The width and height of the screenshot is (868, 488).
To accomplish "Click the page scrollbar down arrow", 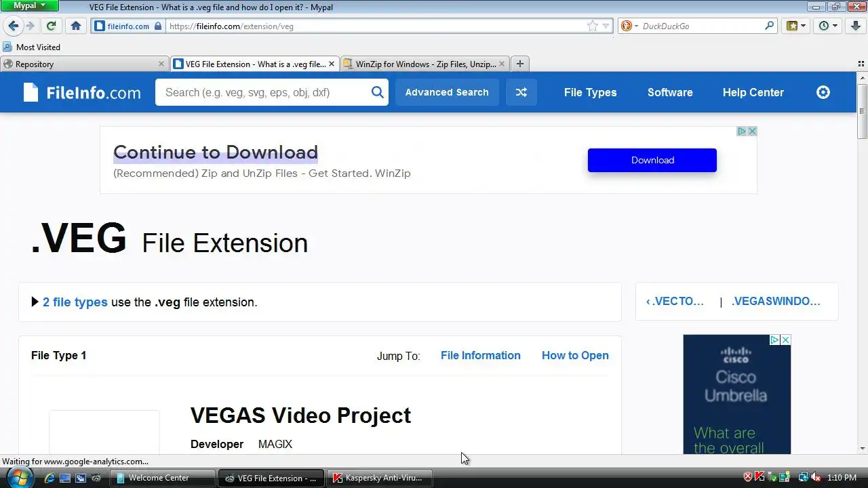I will (x=863, y=448).
